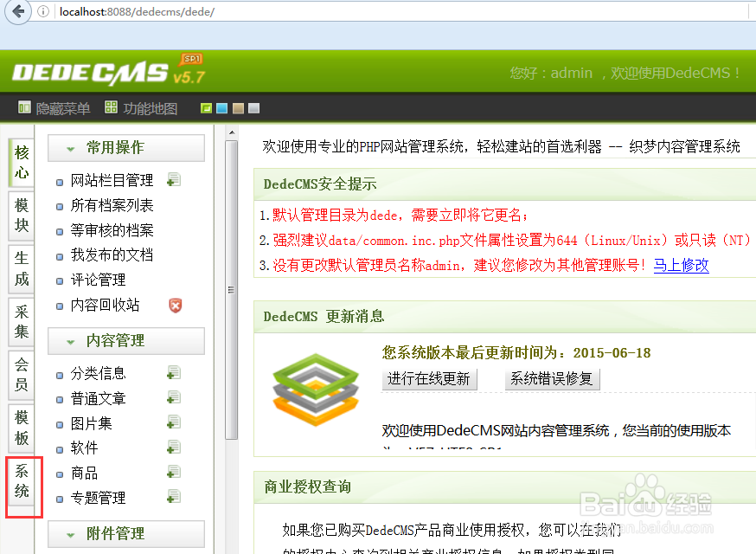Open 普通文章 menu item

pos(98,398)
